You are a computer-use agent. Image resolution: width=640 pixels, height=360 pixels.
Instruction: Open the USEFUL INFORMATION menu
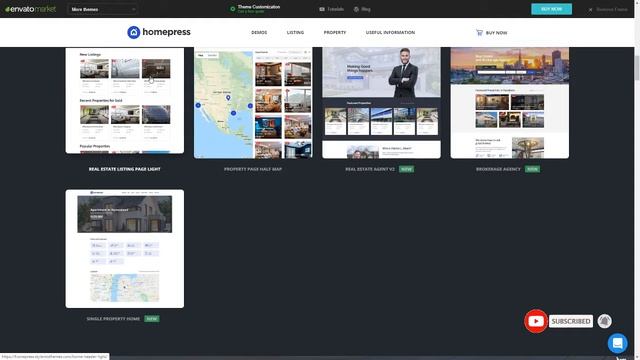point(390,33)
